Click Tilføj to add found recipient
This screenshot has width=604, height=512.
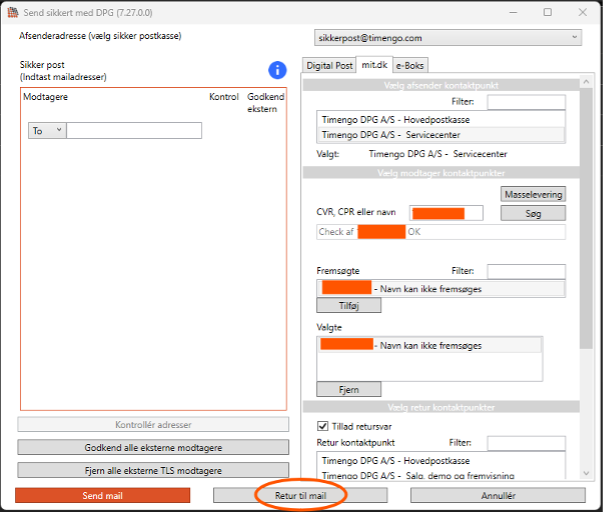(348, 306)
